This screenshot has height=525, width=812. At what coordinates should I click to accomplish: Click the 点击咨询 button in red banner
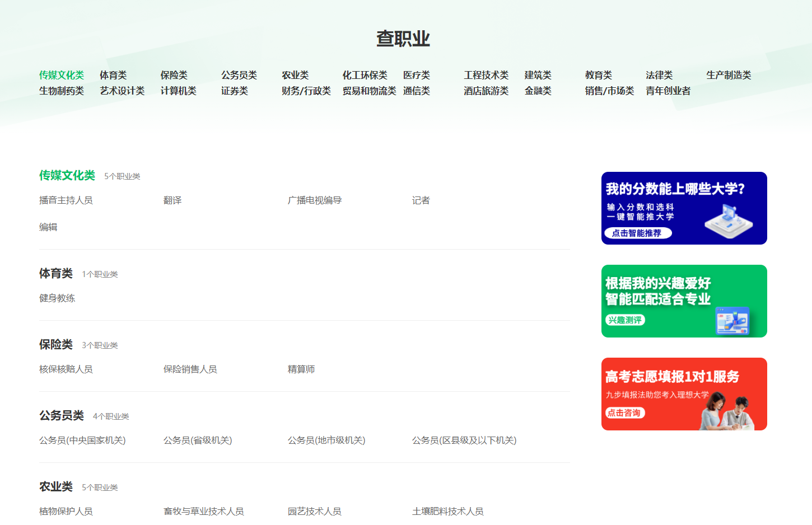click(625, 413)
